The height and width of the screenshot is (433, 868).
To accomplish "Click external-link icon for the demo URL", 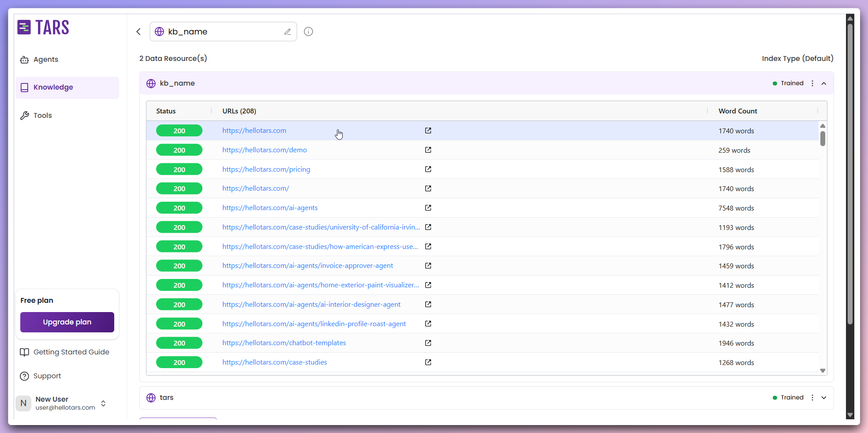I will tap(428, 150).
